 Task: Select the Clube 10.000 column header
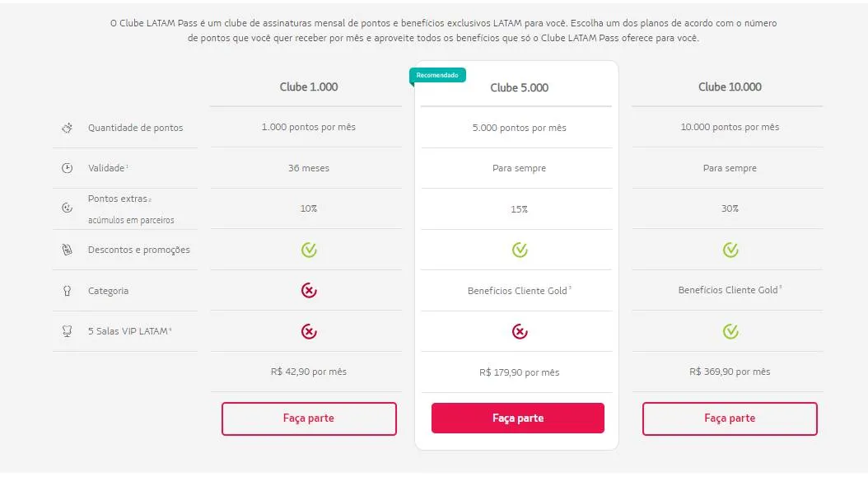pyautogui.click(x=728, y=87)
